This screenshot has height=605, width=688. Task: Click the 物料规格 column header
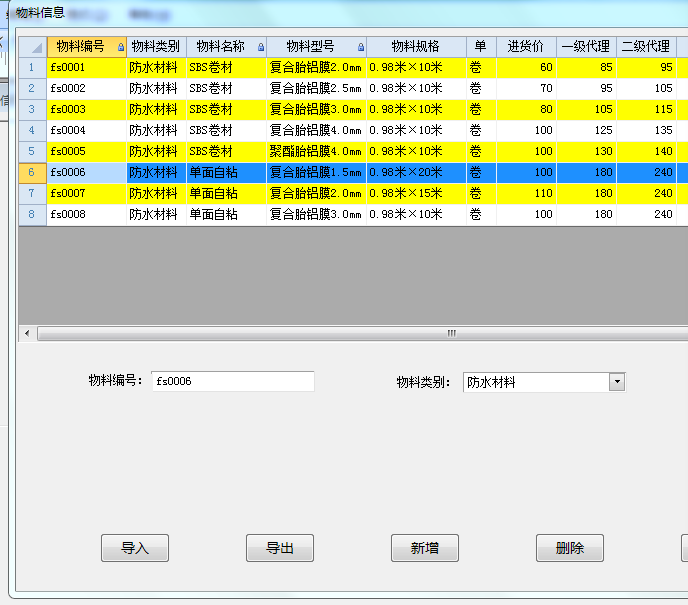click(415, 47)
